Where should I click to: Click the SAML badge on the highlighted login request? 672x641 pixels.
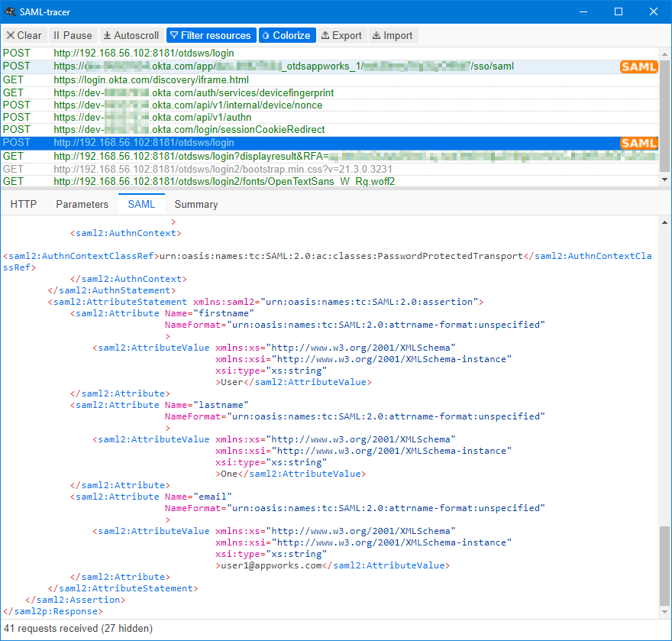tap(639, 143)
